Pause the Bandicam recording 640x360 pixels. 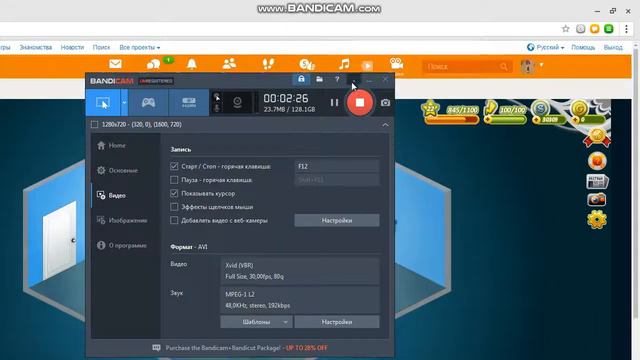click(334, 102)
